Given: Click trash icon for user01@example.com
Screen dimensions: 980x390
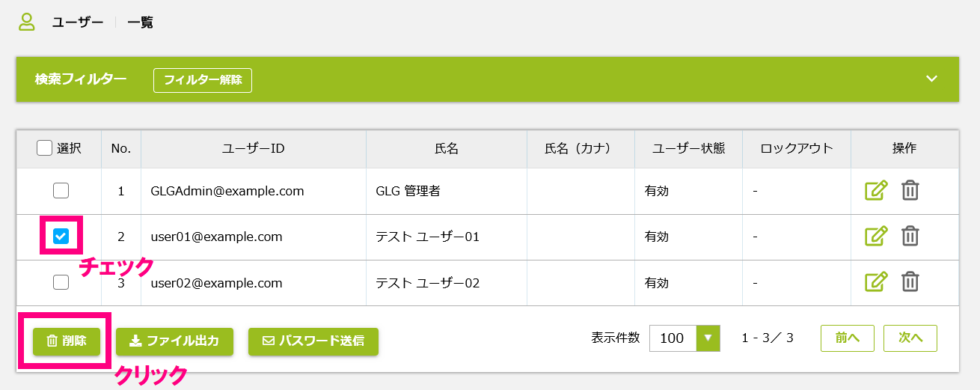Looking at the screenshot, I should point(910,237).
